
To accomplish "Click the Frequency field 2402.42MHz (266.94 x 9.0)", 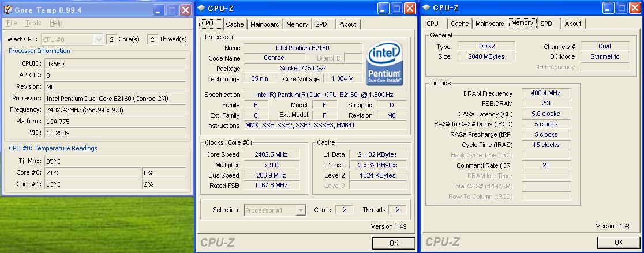I will [115, 110].
